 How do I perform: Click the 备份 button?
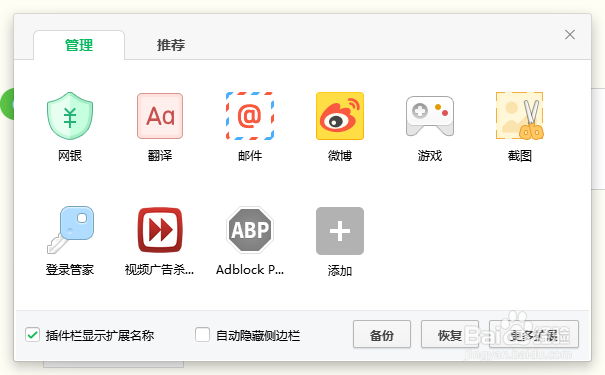382,334
